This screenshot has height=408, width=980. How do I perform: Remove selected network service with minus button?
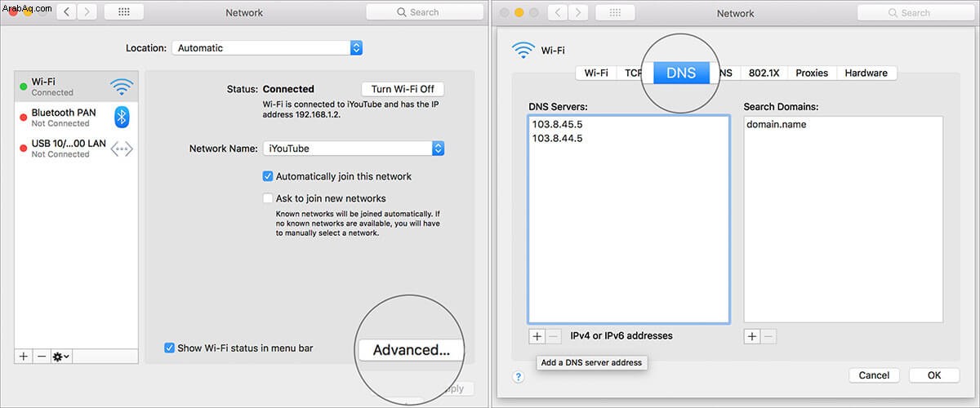(41, 357)
